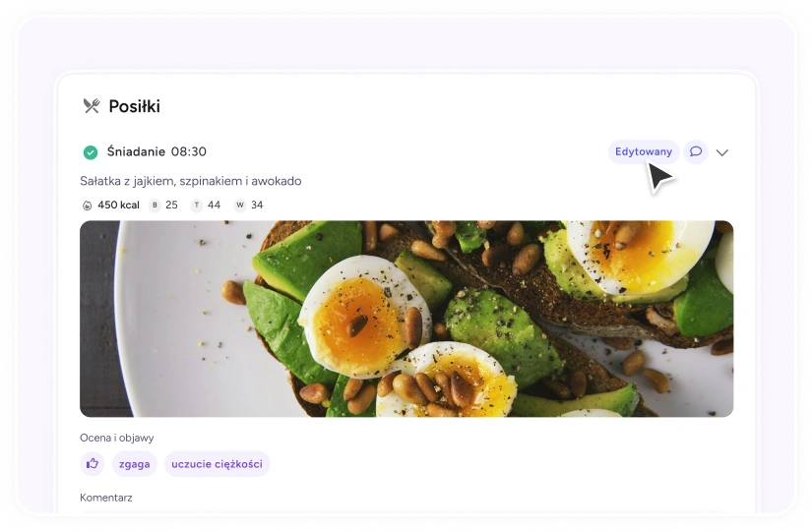Viewport: 812px width, 531px height.
Task: Click the fork and knife Posiłki icon
Action: pos(92,106)
